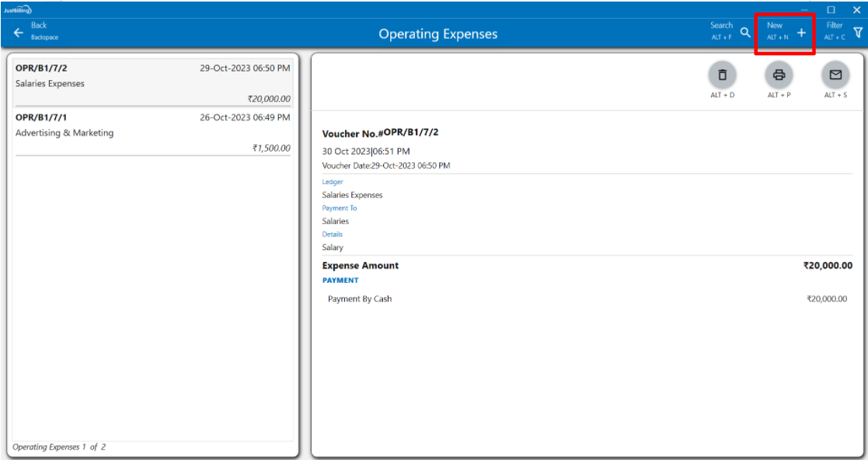868x460 pixels.
Task: Select voucher OPR/B1/7/1 Advertising & Marketing
Action: click(x=152, y=133)
